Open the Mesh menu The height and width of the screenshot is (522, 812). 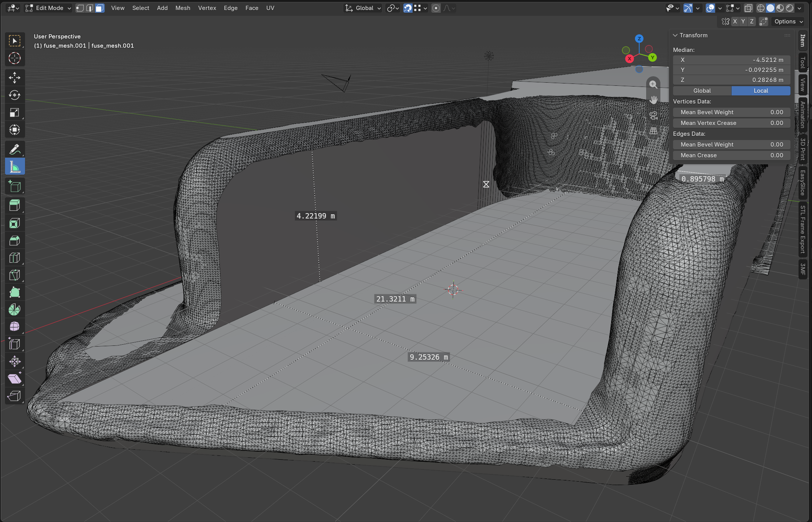coord(183,8)
